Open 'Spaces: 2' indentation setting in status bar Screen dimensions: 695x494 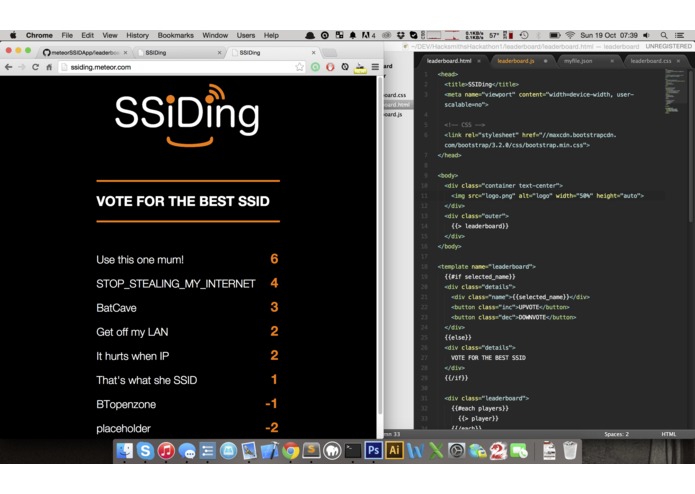[617, 434]
